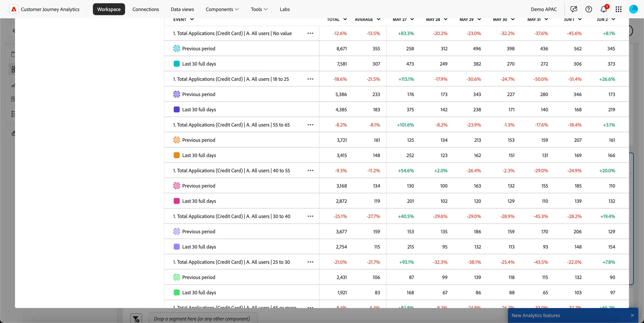Select the cell showing +113.1%
644x323 pixels.
coord(406,79)
